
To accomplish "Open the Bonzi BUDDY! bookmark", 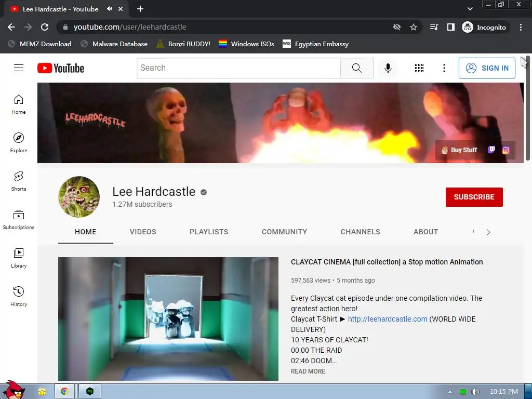I will pos(183,44).
